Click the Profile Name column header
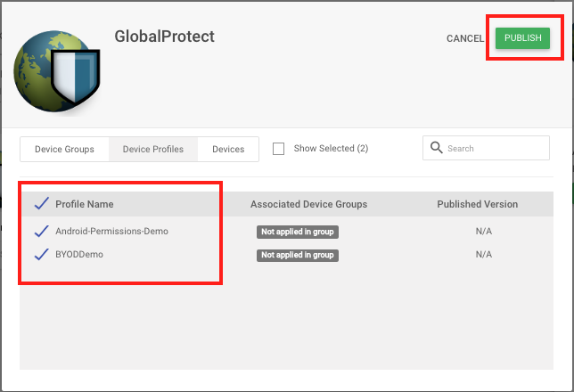 coord(84,204)
